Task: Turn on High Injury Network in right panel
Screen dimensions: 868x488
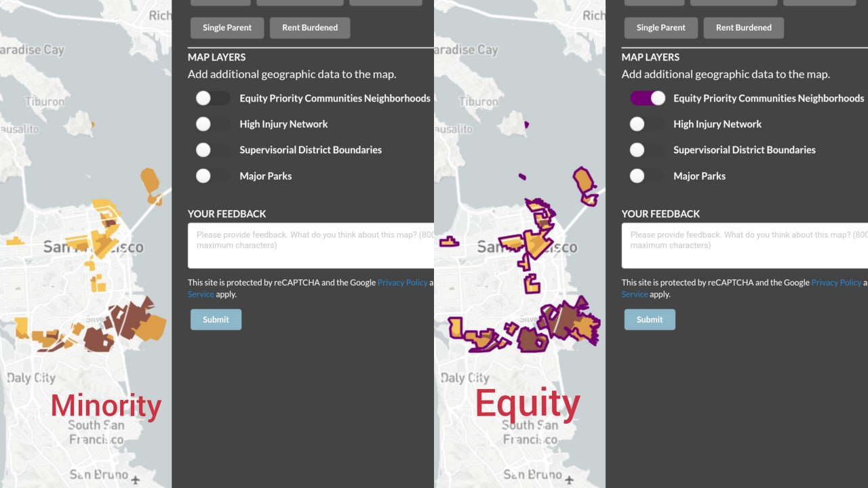Action: click(x=646, y=124)
